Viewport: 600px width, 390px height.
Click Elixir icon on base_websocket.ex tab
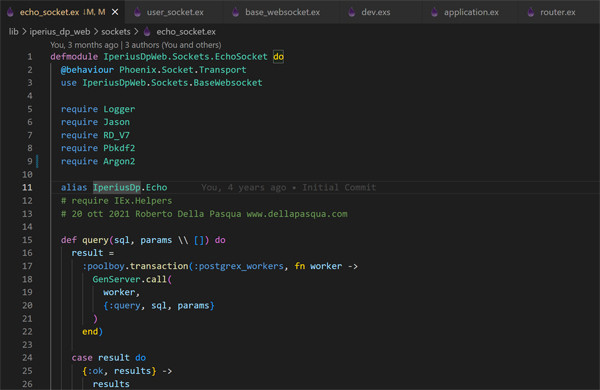coord(236,12)
